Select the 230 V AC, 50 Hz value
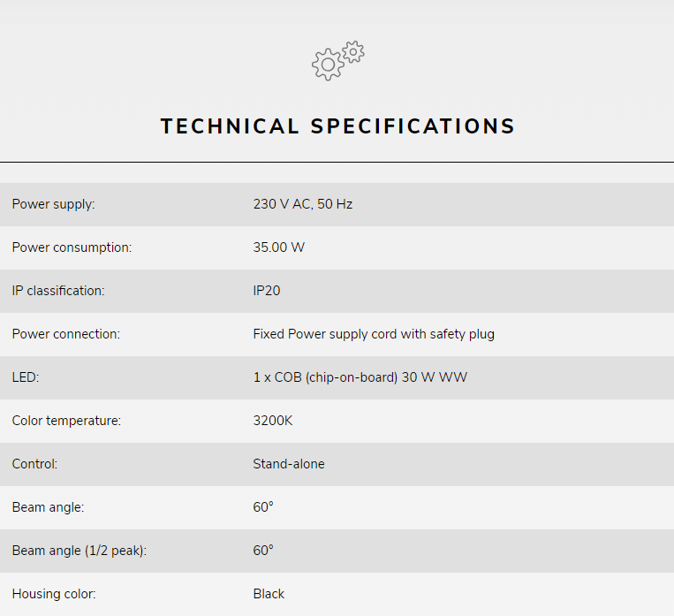 303,204
